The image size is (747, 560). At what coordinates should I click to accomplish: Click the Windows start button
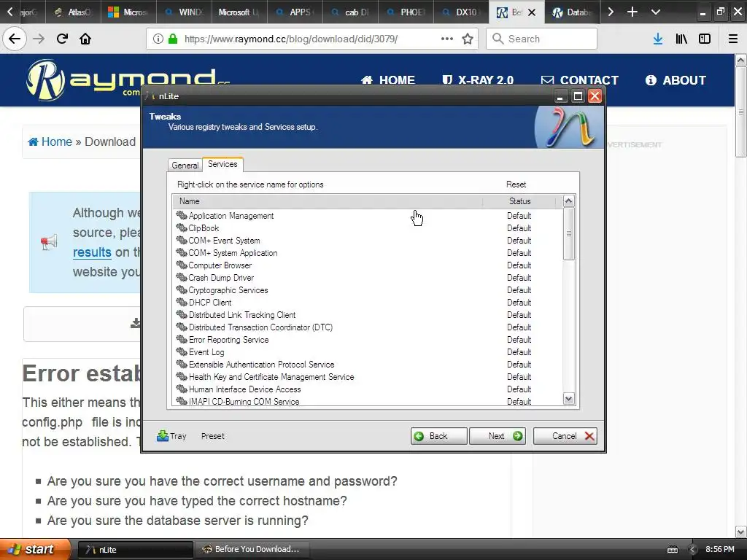coord(34,549)
